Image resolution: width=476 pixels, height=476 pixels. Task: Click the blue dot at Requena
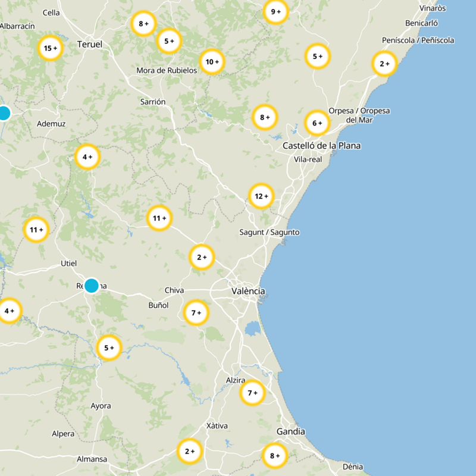tap(90, 284)
